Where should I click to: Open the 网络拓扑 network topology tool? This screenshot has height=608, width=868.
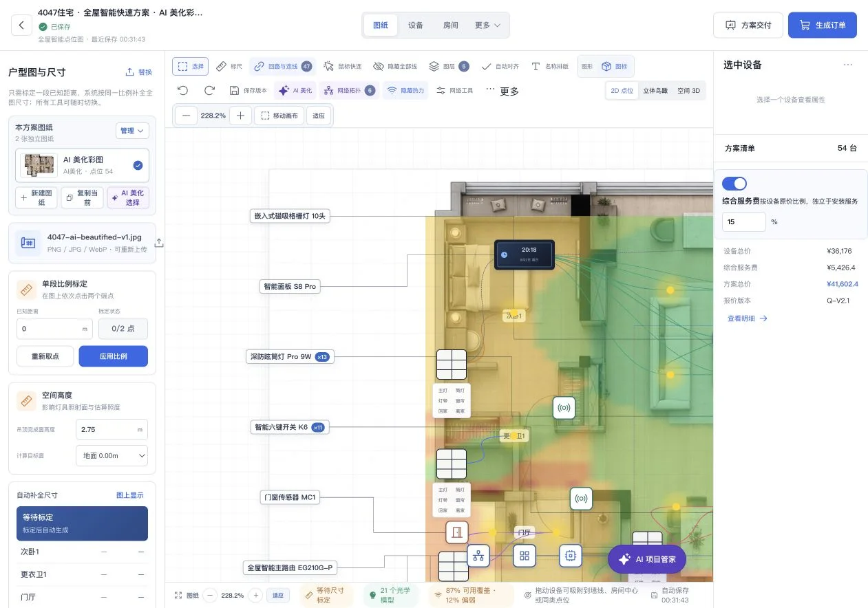[x=349, y=90]
